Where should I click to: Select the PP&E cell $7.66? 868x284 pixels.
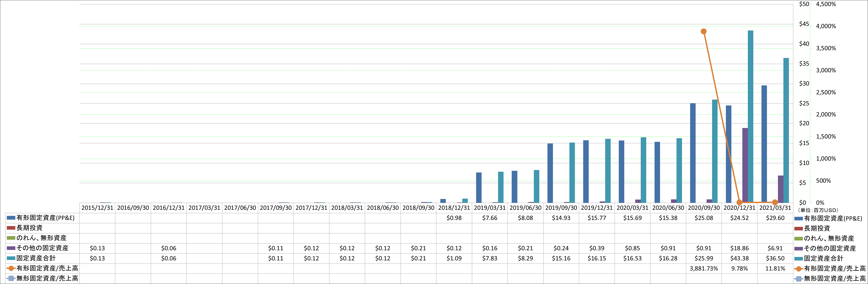pyautogui.click(x=490, y=218)
